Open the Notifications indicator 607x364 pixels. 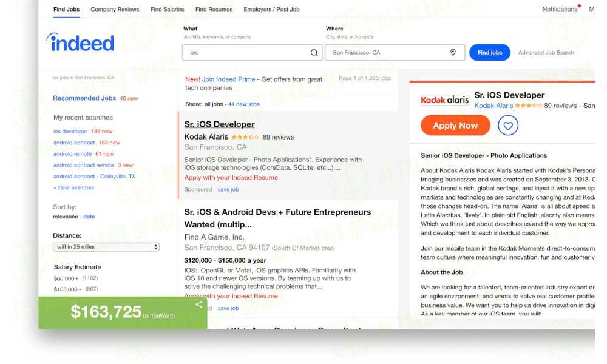click(x=560, y=9)
